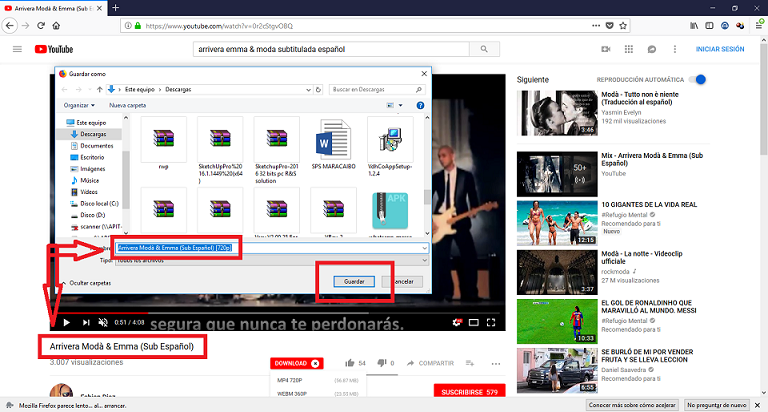Open the YouTube guide hamburger menu

17,49
